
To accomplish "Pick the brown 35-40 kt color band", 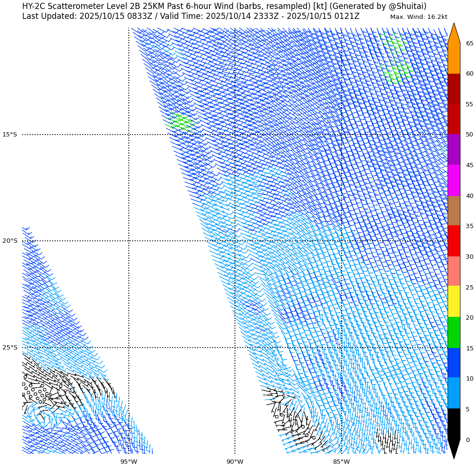I will 453,211.
